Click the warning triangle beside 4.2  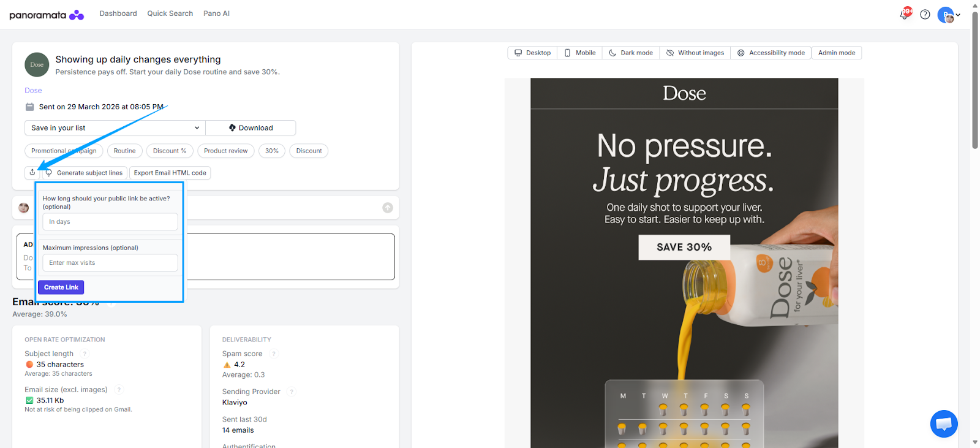coord(227,365)
